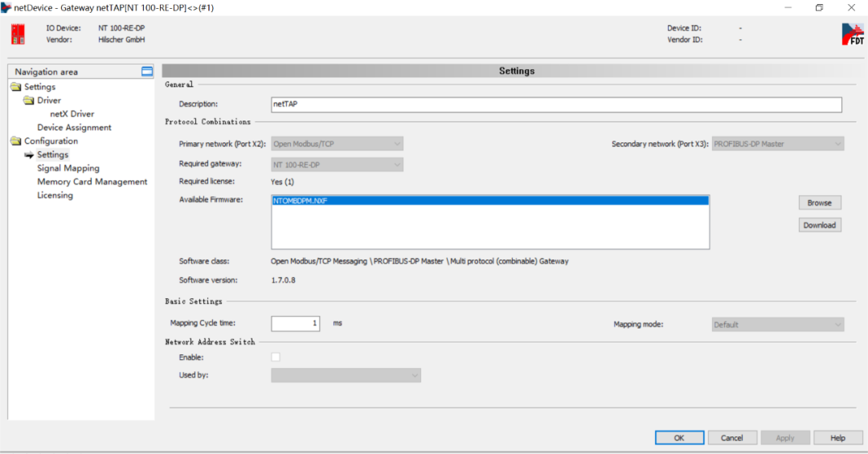Click the red netTAP device icon
The image size is (868, 454).
[x=18, y=35]
